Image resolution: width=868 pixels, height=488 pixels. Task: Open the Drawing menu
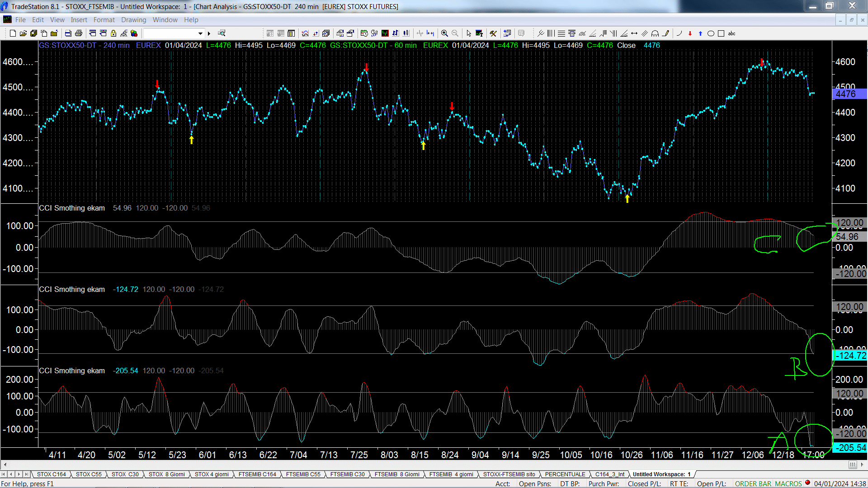click(x=133, y=20)
